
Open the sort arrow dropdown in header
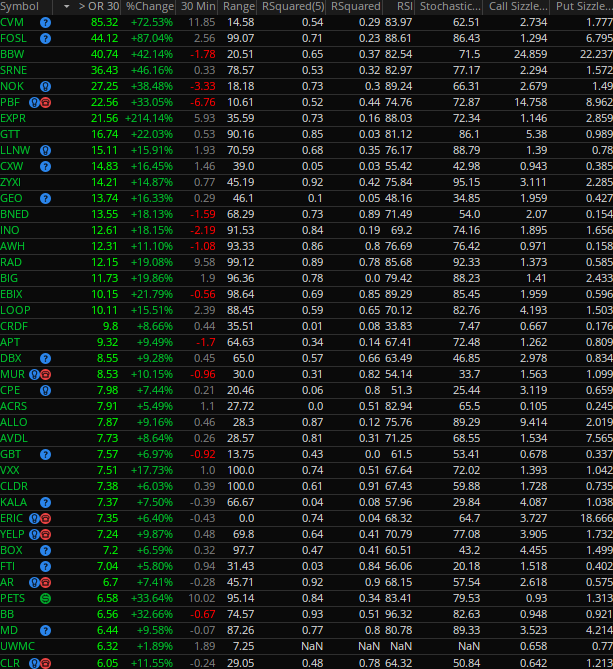point(66,7)
